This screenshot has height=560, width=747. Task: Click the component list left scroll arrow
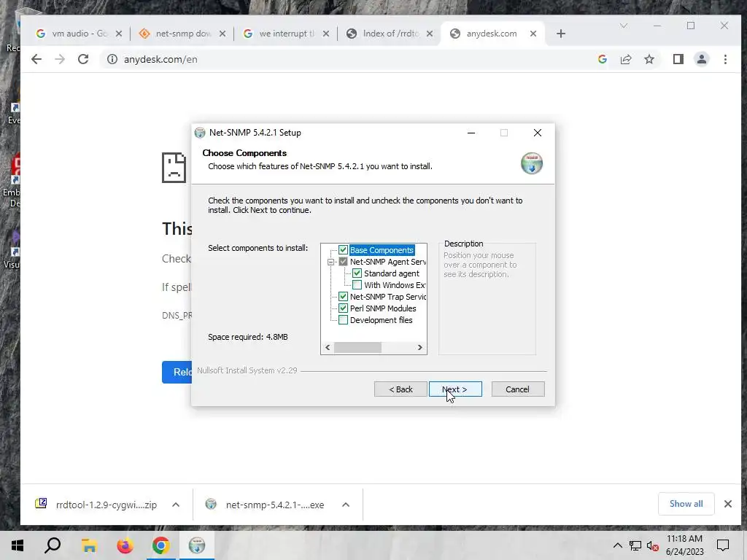tap(328, 348)
